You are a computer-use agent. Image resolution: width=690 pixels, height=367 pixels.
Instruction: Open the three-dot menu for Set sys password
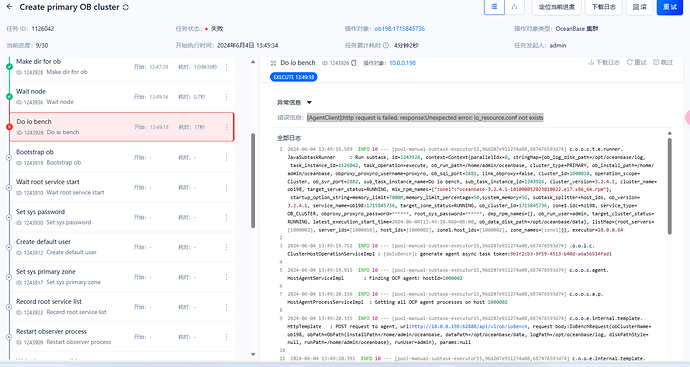227,217
